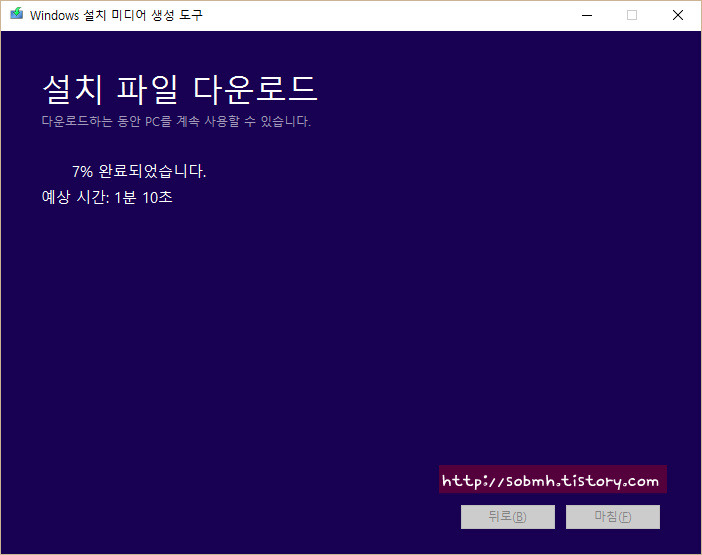The image size is (702, 555).
Task: Click the Windows media creation tool title icon
Action: pyautogui.click(x=17, y=14)
